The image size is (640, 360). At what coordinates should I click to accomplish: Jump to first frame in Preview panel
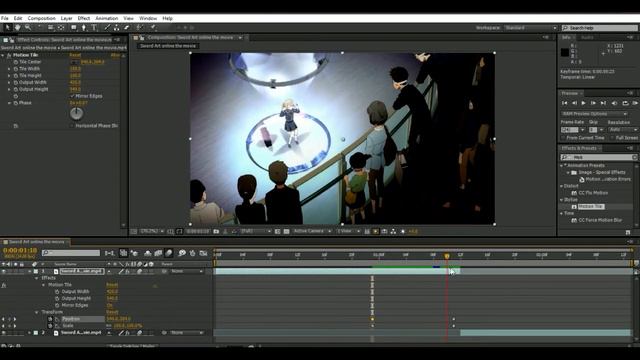tap(564, 103)
